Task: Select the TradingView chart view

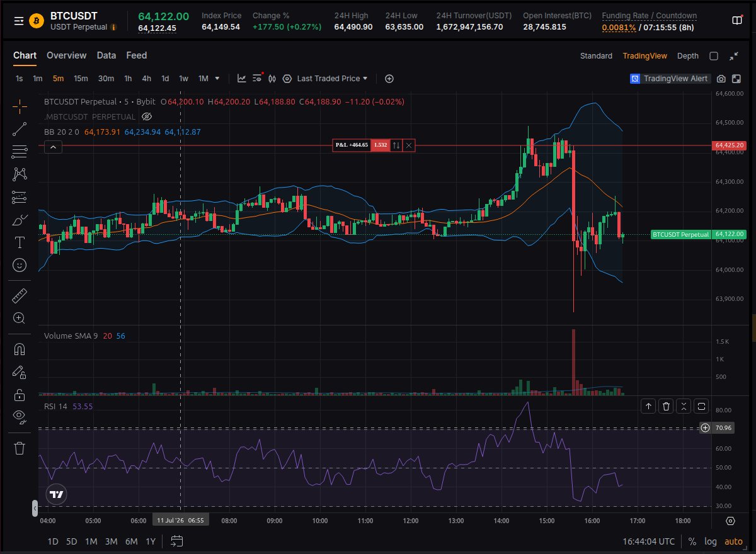Action: [644, 56]
